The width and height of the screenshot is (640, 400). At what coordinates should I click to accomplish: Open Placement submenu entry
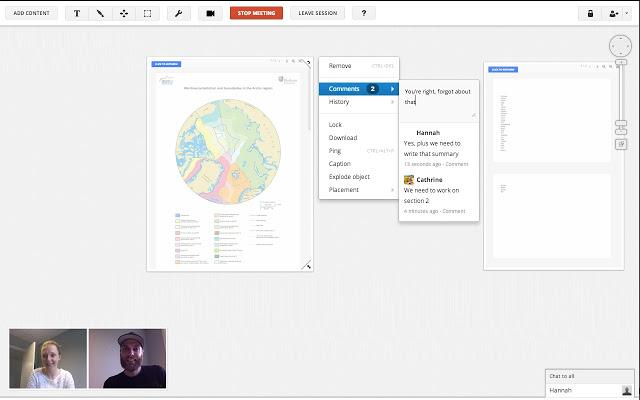coord(359,190)
